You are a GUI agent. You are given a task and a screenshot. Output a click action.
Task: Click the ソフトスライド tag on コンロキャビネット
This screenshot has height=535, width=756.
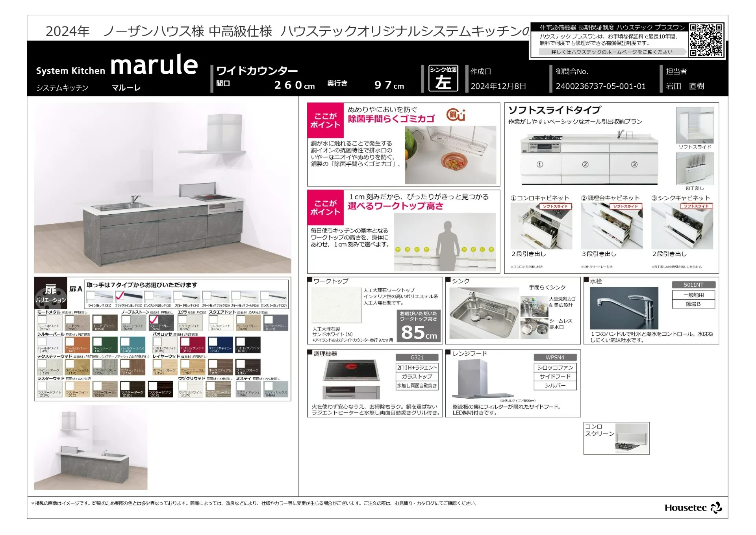click(x=555, y=206)
